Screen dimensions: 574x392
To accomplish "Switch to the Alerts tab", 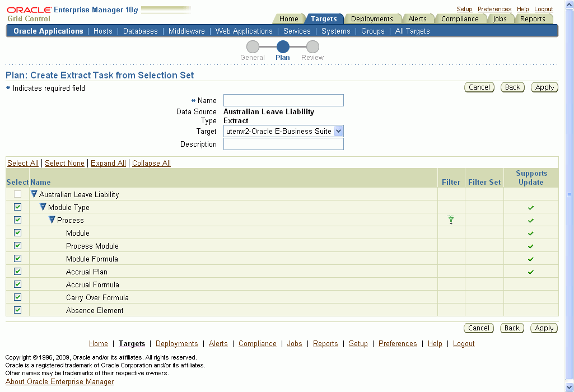I will pyautogui.click(x=417, y=18).
